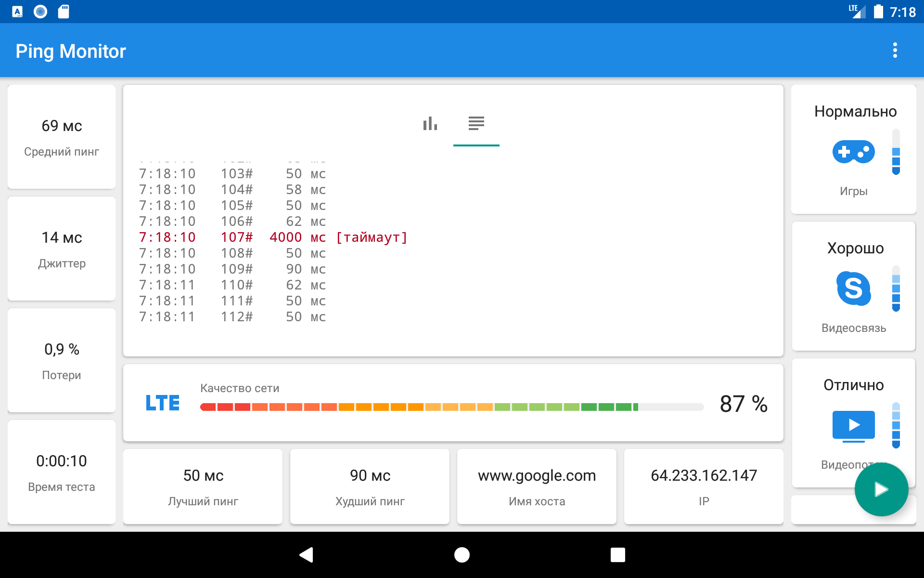Tap the video streaming play icon

[x=853, y=426]
